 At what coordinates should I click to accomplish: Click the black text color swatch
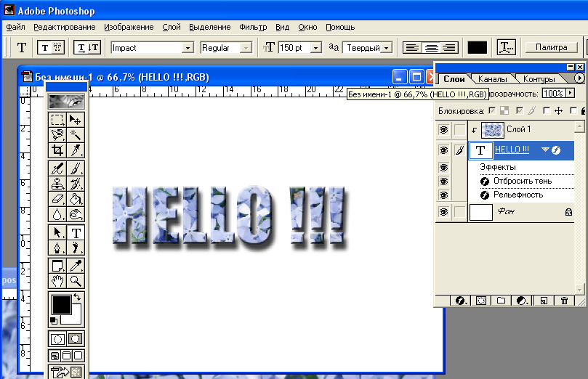pyautogui.click(x=477, y=47)
